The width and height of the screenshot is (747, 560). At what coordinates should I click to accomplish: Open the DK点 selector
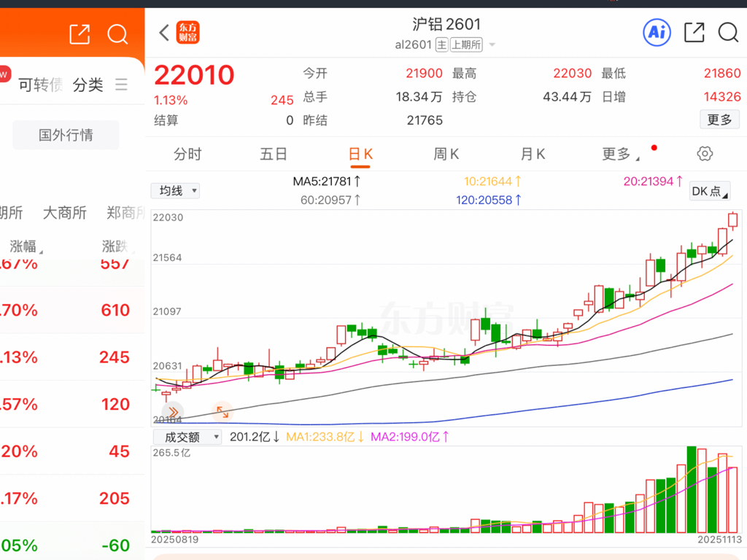coord(710,192)
